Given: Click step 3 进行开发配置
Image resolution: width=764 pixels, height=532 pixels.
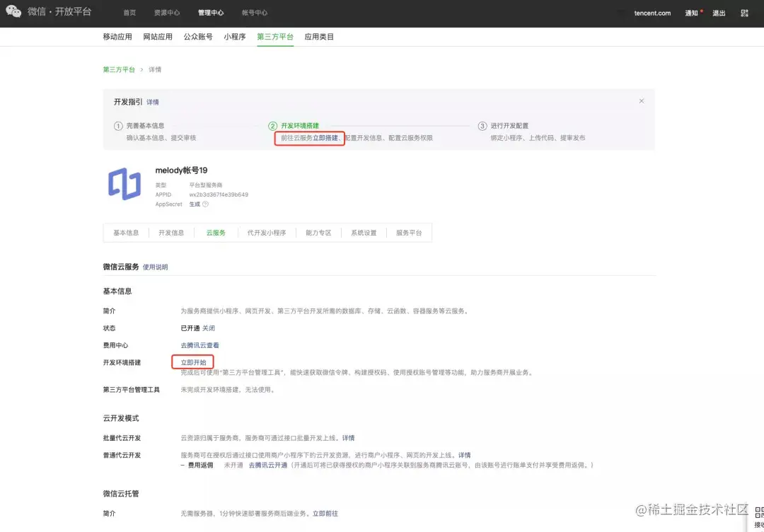Looking at the screenshot, I should pyautogui.click(x=509, y=126).
